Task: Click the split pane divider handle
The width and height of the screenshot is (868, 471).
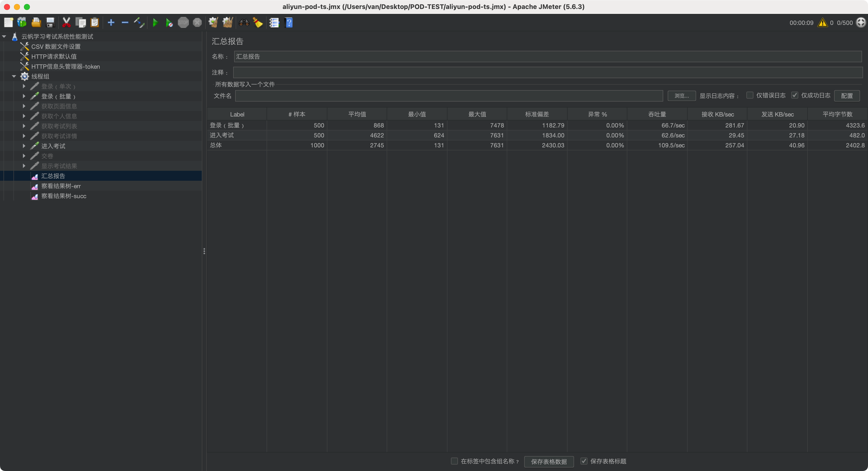Action: [204, 251]
